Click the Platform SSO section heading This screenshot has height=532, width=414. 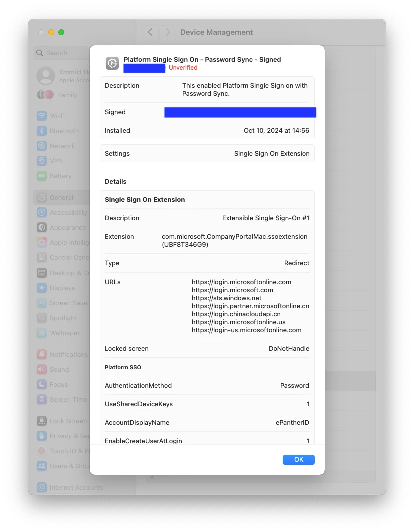tap(123, 367)
